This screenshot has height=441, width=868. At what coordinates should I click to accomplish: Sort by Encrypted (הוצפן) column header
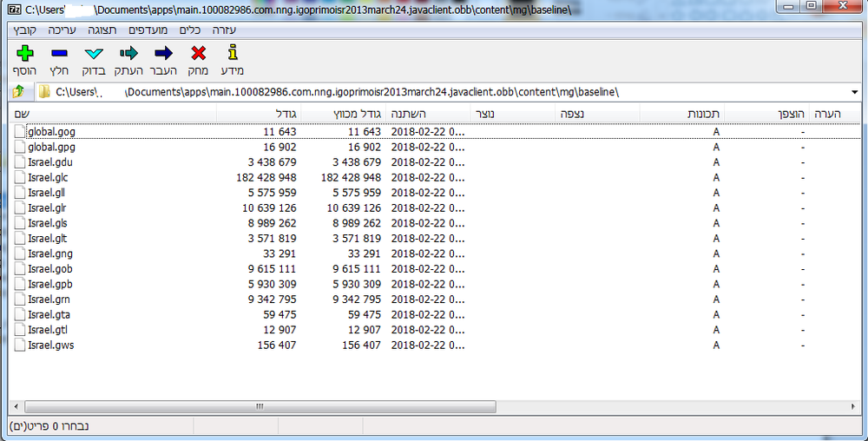766,114
